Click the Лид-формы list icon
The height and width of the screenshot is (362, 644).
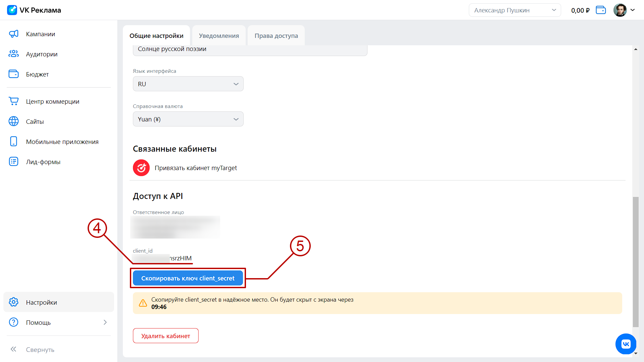[x=13, y=162]
